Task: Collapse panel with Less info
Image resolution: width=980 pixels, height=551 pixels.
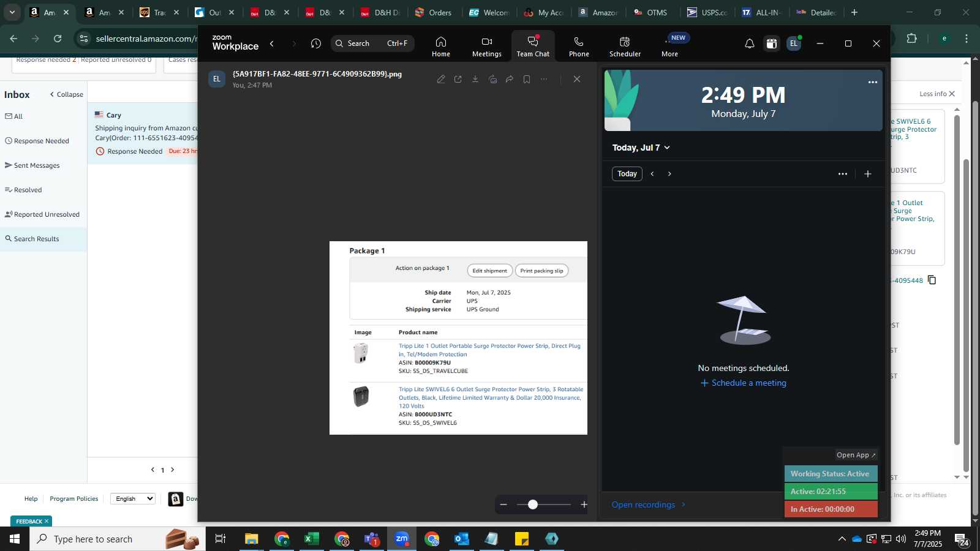Action: 937,94
